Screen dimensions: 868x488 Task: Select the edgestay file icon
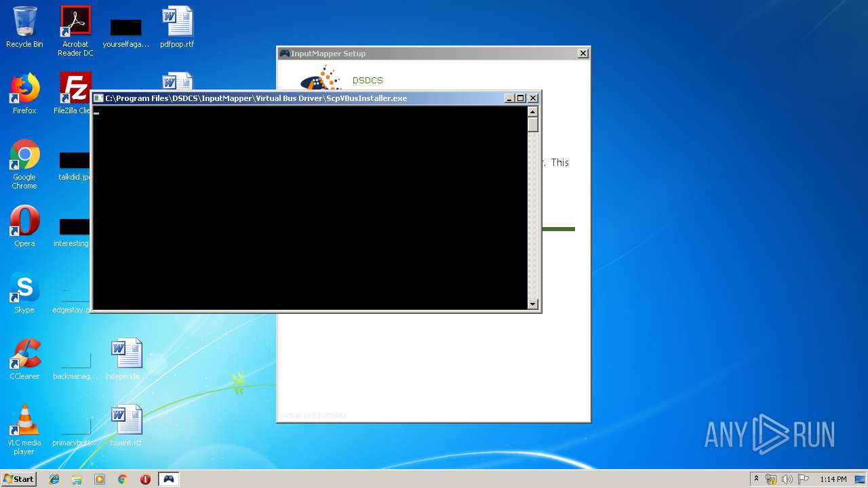click(72, 299)
